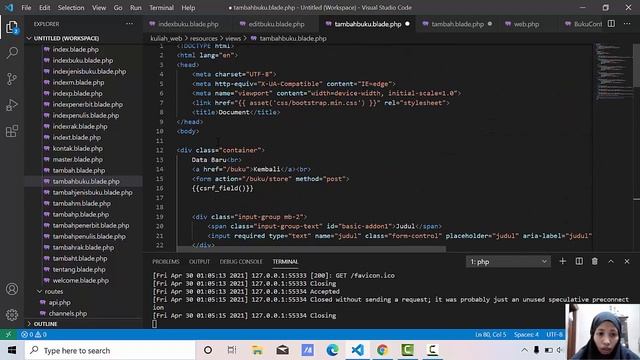Show hidden system tray icons
This screenshot has width=640, height=360.
pyautogui.click(x=524, y=350)
